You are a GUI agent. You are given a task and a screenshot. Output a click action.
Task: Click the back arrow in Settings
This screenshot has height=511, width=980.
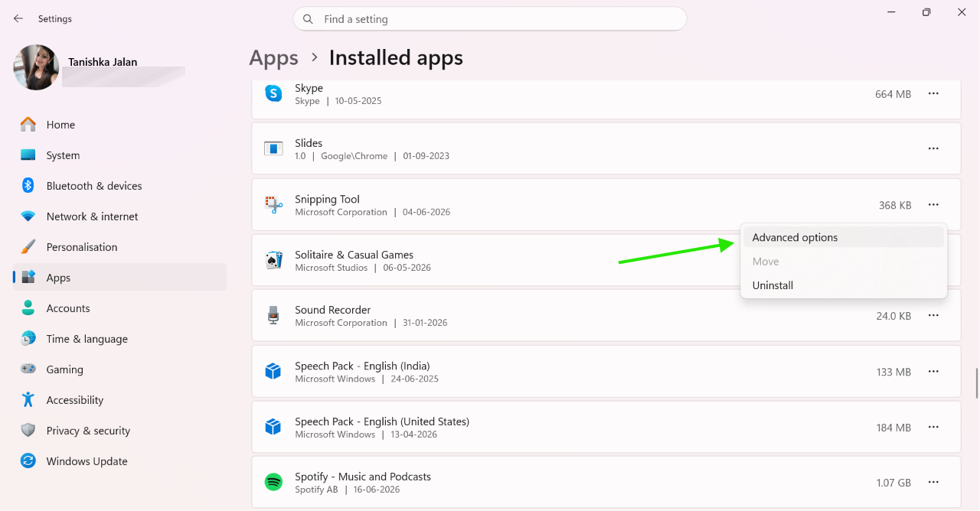(18, 18)
